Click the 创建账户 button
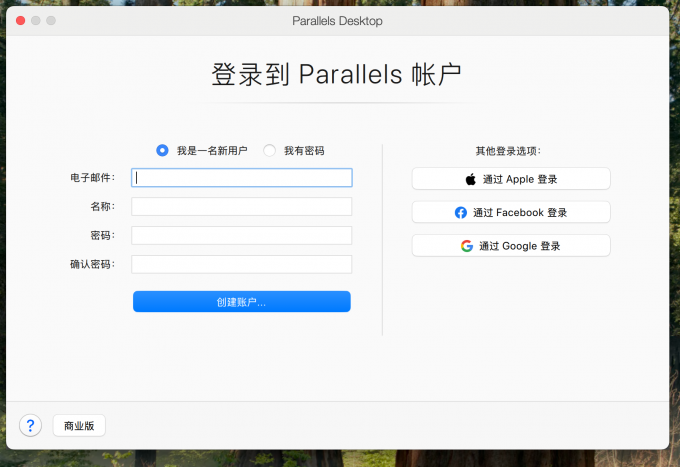The width and height of the screenshot is (680, 467). coord(242,302)
